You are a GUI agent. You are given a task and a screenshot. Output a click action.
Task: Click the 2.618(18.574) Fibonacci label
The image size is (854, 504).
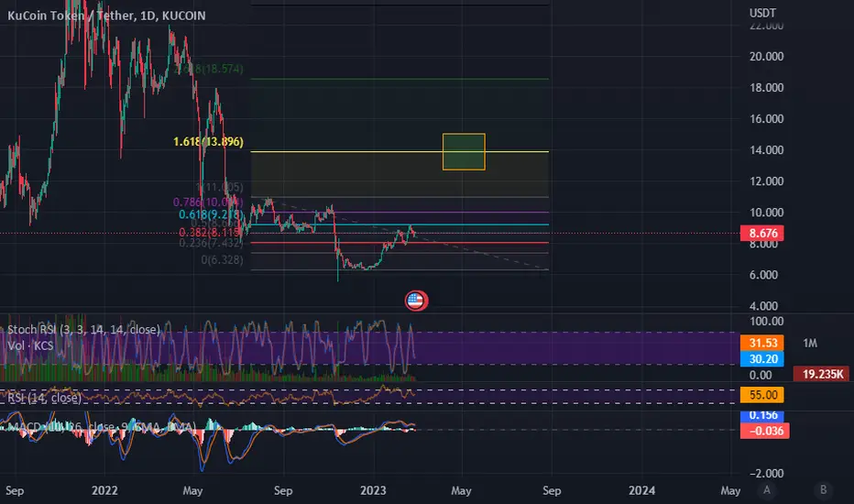pyautogui.click(x=208, y=69)
